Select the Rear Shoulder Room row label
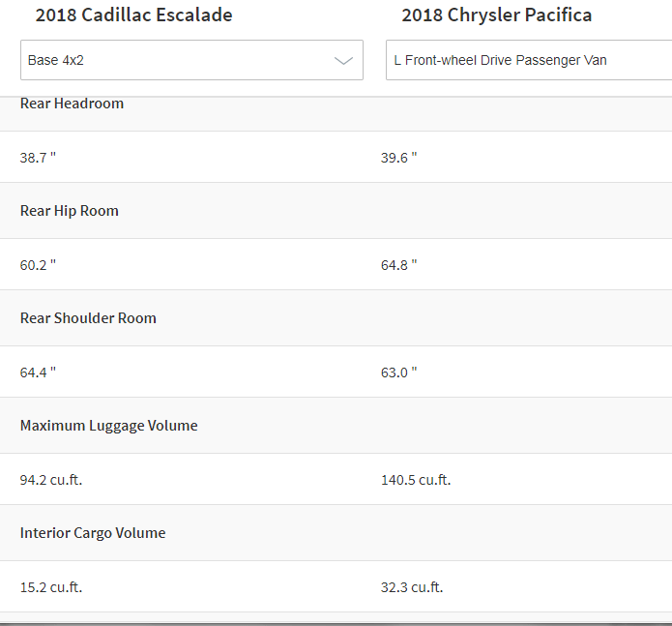 pos(88,318)
